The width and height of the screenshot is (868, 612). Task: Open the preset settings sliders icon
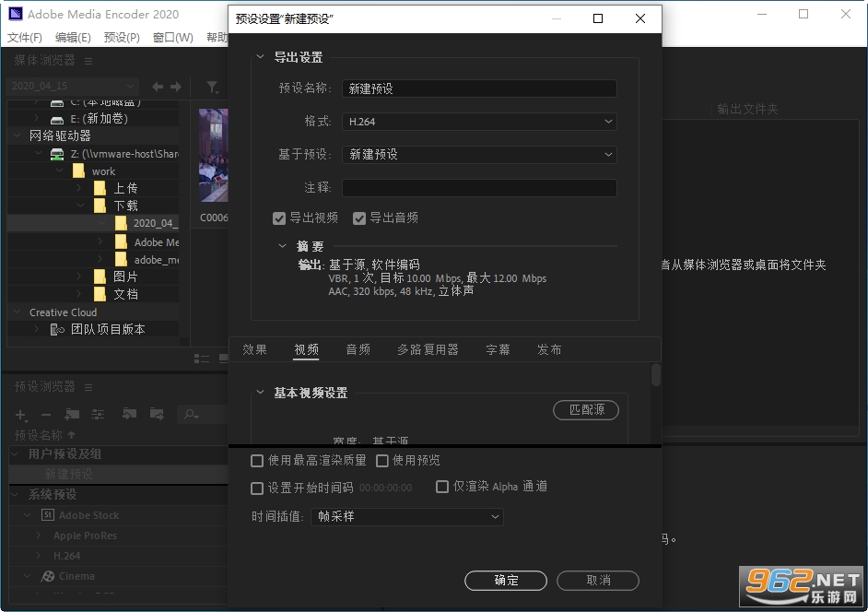(x=98, y=414)
